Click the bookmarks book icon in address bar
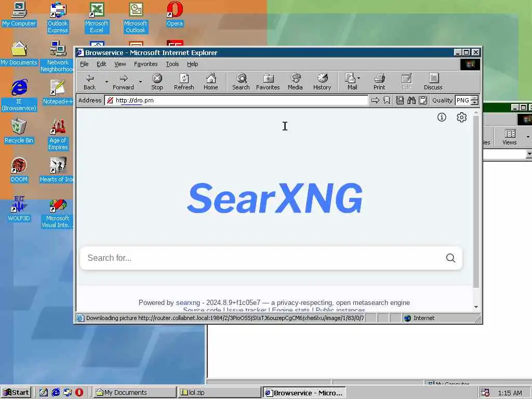 click(400, 100)
